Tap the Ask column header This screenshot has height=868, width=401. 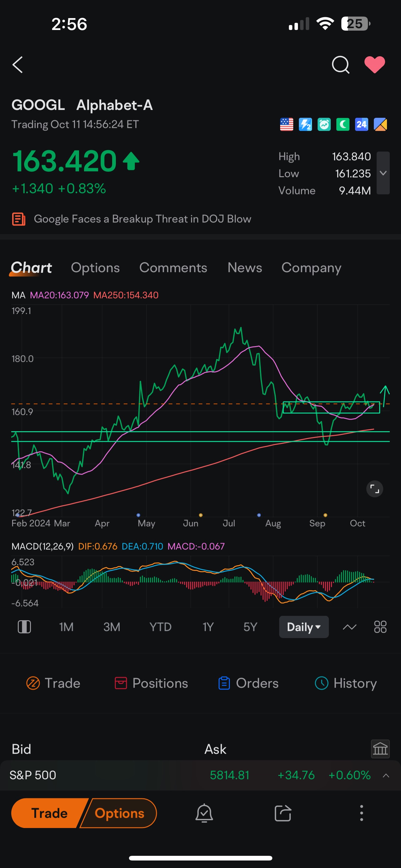pos(215,749)
